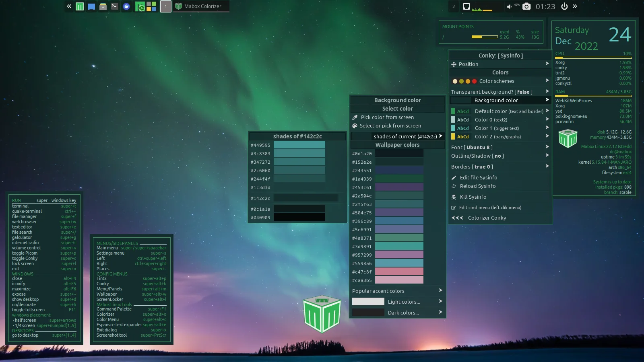Focus the Mabox Colorizer taskbar entry
This screenshot has width=644, height=362.
pos(201,6)
